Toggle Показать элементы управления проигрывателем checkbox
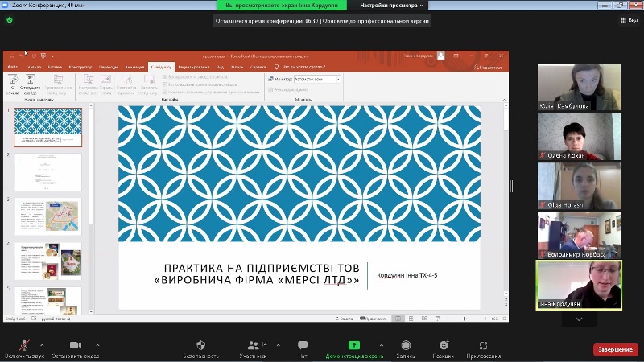The image size is (644, 362). 165,92
